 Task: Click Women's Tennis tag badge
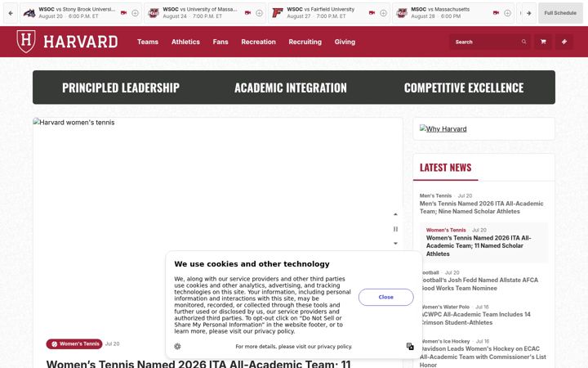(74, 343)
